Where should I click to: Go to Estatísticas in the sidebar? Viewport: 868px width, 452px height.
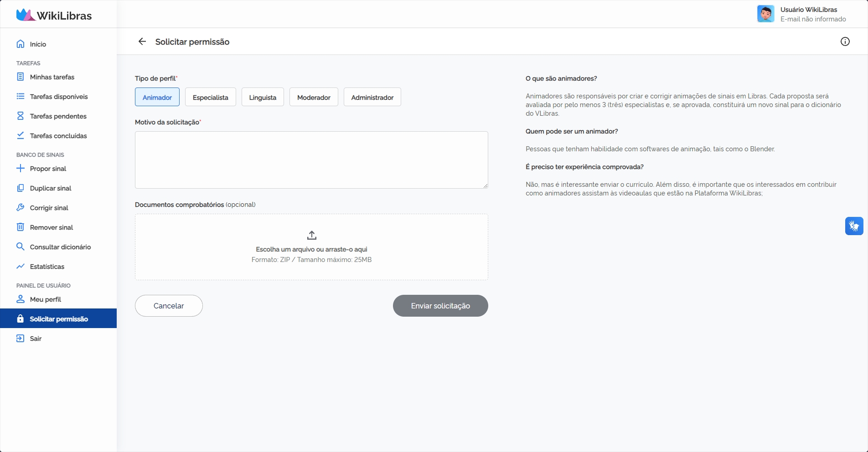tap(47, 267)
